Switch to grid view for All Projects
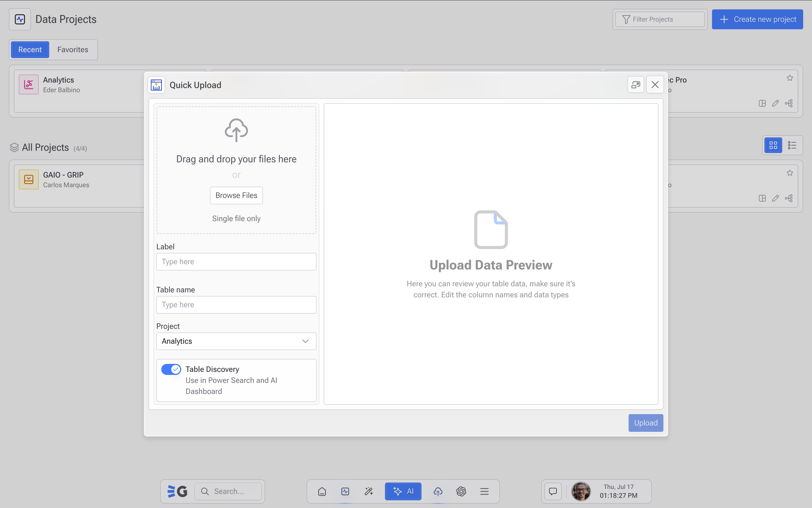The height and width of the screenshot is (508, 812). (773, 145)
